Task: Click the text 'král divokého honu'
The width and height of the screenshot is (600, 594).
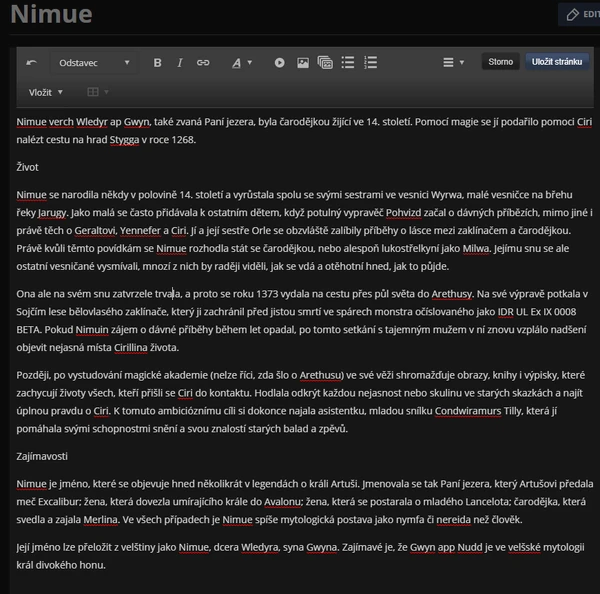Action: tap(61, 565)
